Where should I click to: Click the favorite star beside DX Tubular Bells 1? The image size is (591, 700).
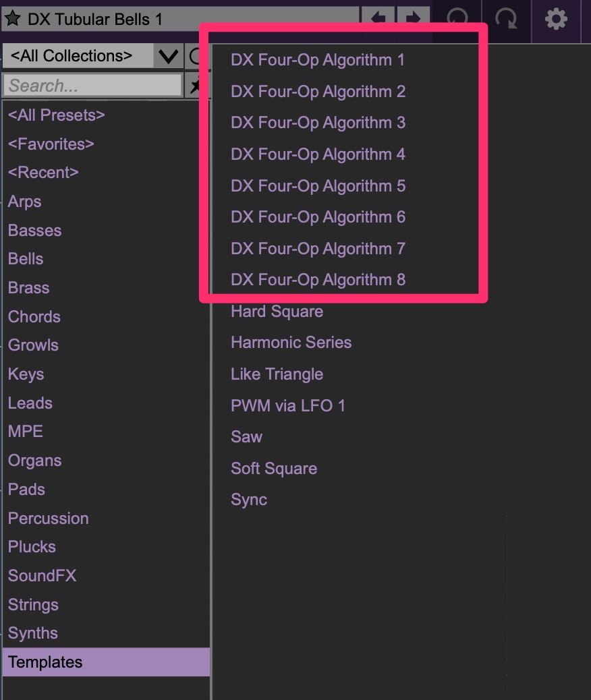(x=12, y=19)
